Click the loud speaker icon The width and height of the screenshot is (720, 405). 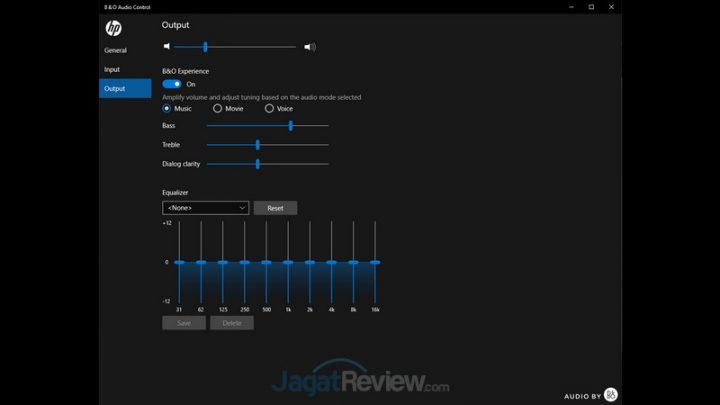click(310, 46)
